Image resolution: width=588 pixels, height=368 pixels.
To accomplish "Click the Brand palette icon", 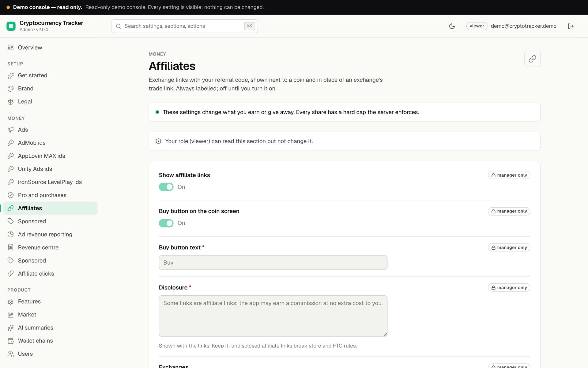I will pyautogui.click(x=11, y=89).
